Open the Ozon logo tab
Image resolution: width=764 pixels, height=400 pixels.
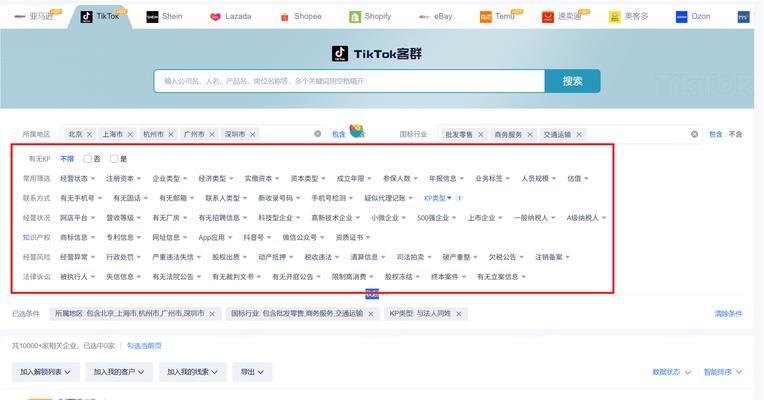coord(682,17)
